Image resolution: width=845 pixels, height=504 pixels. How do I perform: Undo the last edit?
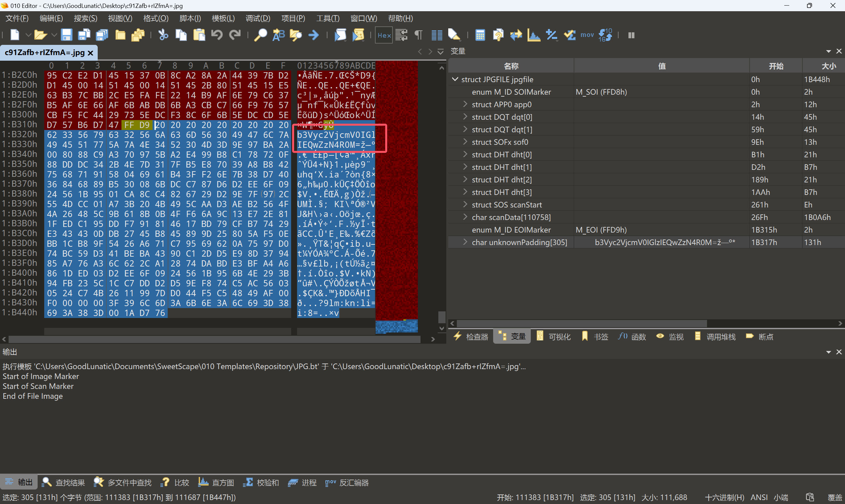coord(217,35)
